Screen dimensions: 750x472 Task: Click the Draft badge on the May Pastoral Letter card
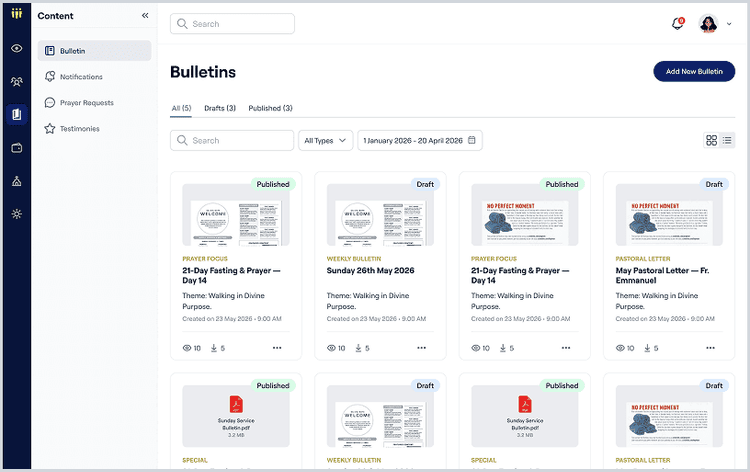click(714, 184)
